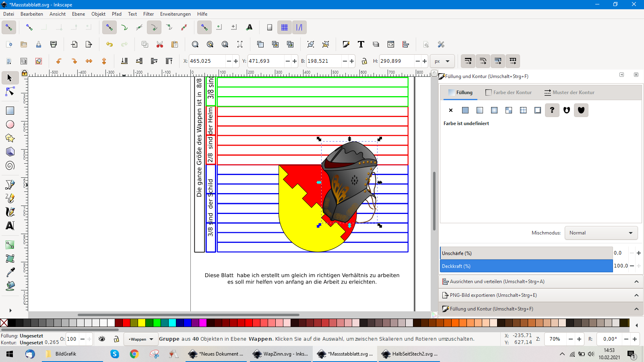
Task: Pick the Rectangle tool
Action: tap(10, 111)
